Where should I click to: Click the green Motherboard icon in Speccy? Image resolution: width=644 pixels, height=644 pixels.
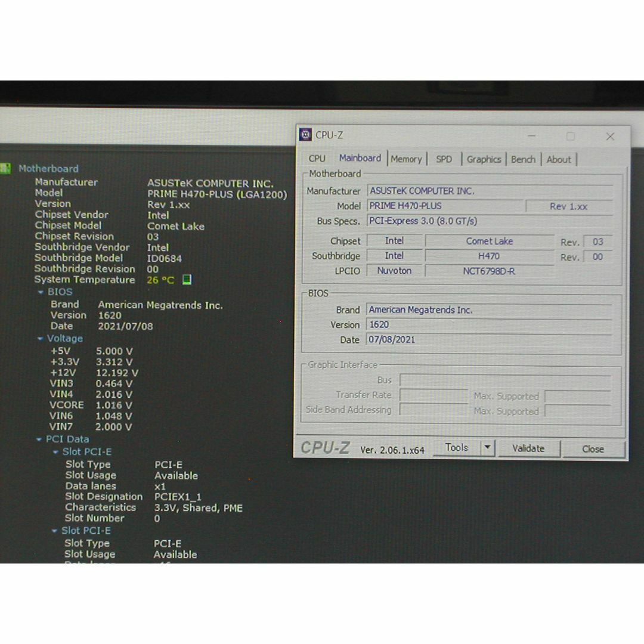(5, 168)
